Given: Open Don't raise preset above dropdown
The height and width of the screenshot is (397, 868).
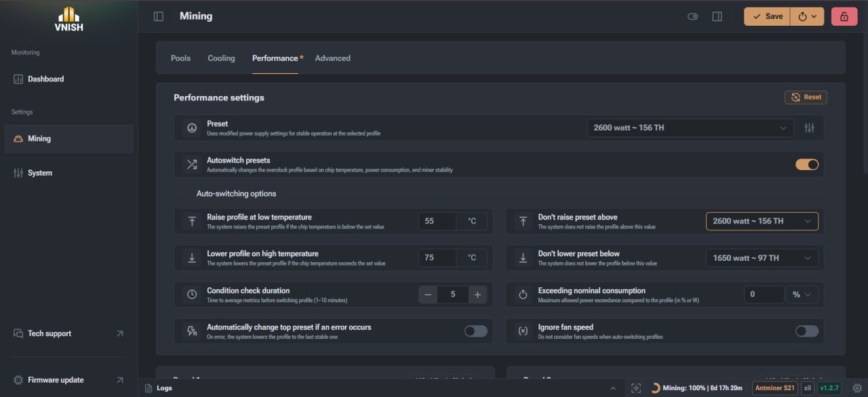Looking at the screenshot, I should click(762, 221).
